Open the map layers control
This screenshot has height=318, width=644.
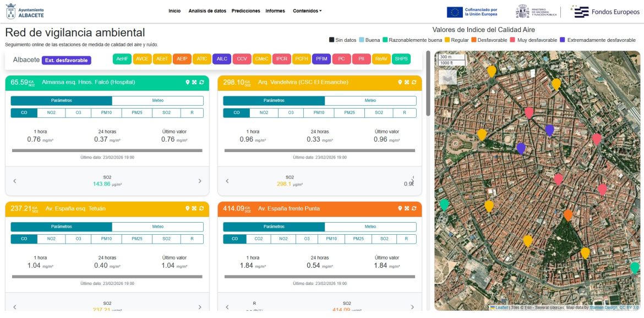pyautogui.click(x=448, y=78)
